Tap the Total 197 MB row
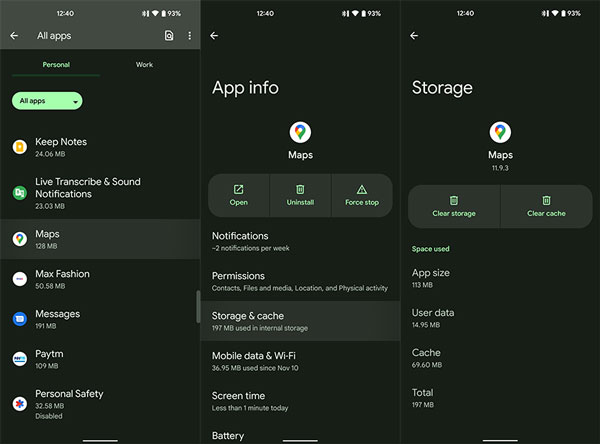This screenshot has height=444, width=600. pyautogui.click(x=500, y=398)
